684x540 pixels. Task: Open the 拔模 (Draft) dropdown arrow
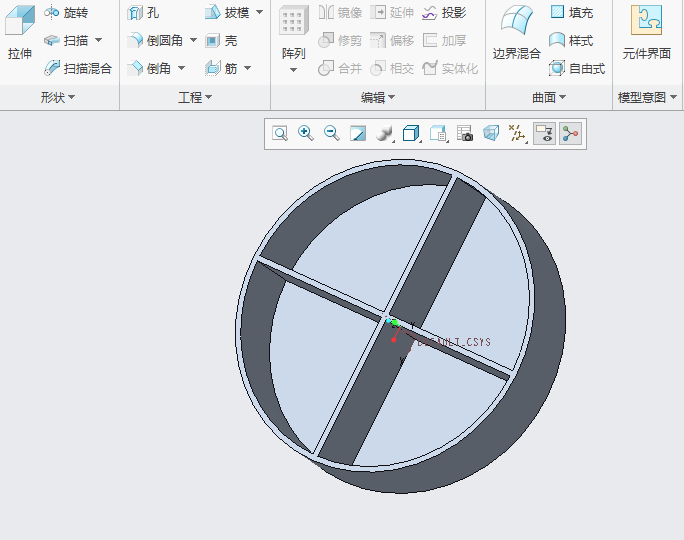259,13
